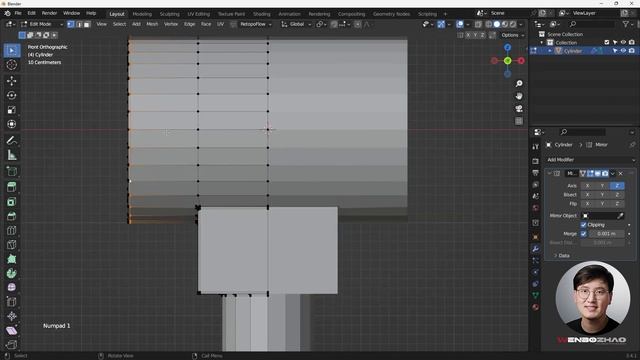
Task: Open the Select menu in viewport header
Action: point(119,24)
